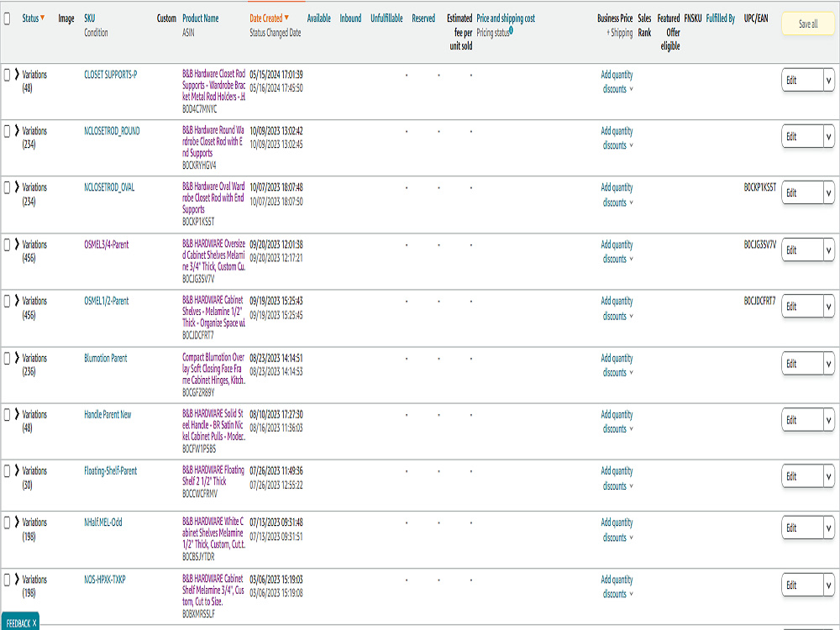Click the Pricing status info icon
This screenshot has width=840, height=630.
511,30
